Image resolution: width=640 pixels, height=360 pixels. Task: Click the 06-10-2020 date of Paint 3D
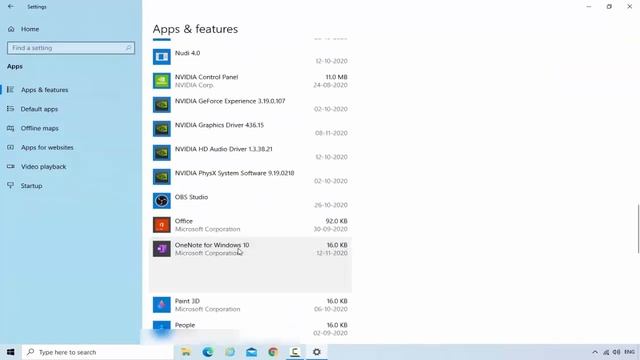331,309
